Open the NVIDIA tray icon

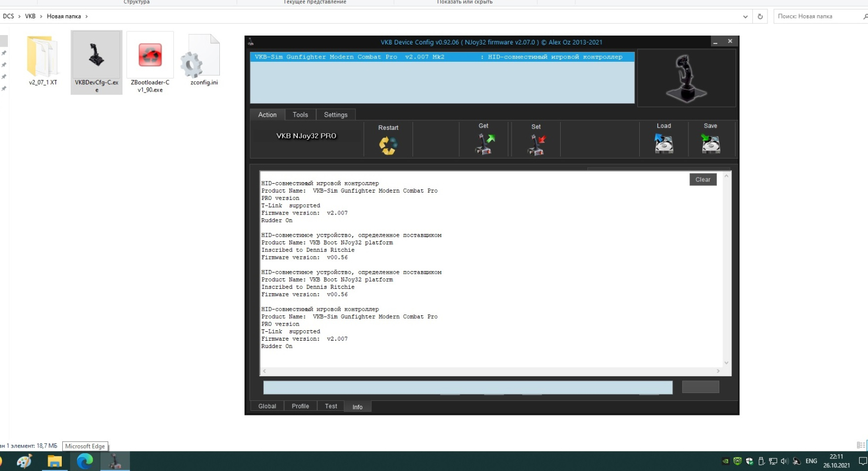[726, 461]
